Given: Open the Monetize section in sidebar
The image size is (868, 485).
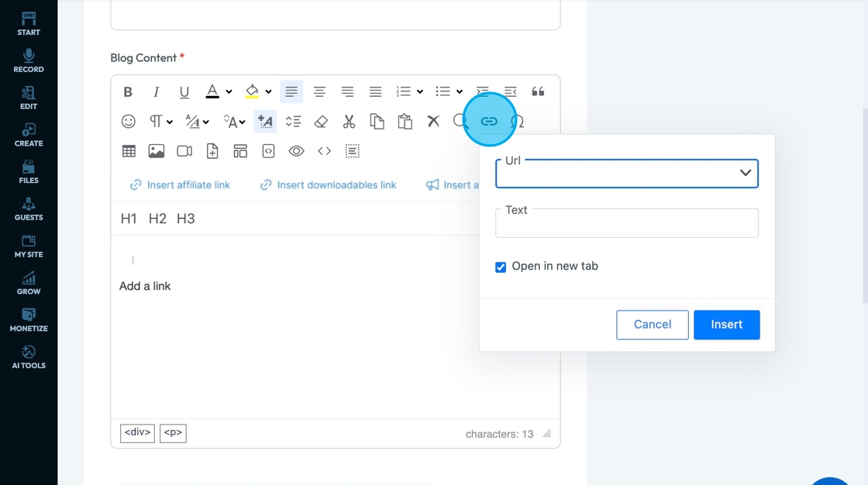Looking at the screenshot, I should (x=28, y=321).
